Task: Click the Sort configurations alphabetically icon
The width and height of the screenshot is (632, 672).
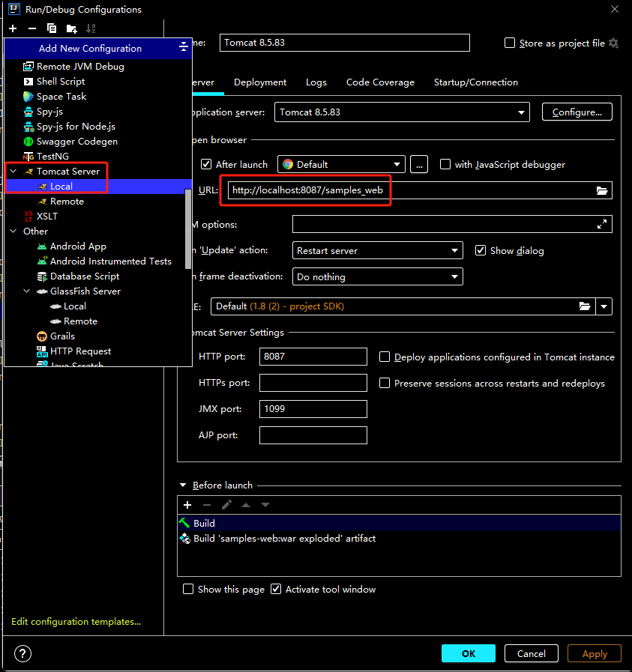Action: tap(91, 28)
